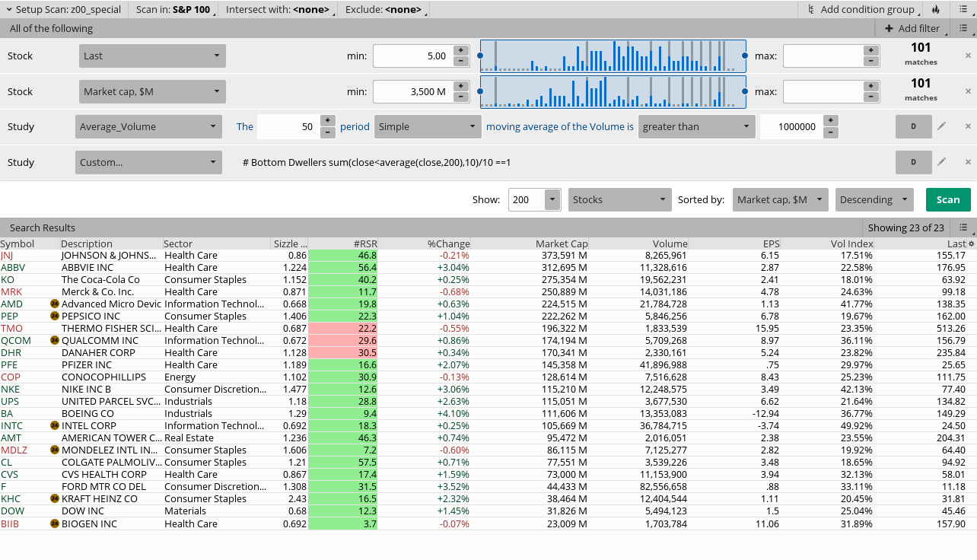
Task: Open the All of the following menu
Action: pos(51,28)
